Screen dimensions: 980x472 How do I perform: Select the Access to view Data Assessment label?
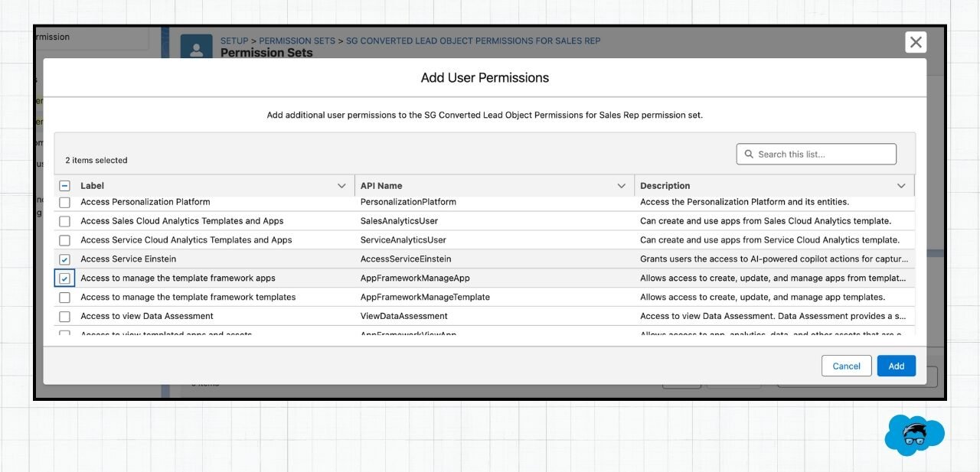click(147, 317)
